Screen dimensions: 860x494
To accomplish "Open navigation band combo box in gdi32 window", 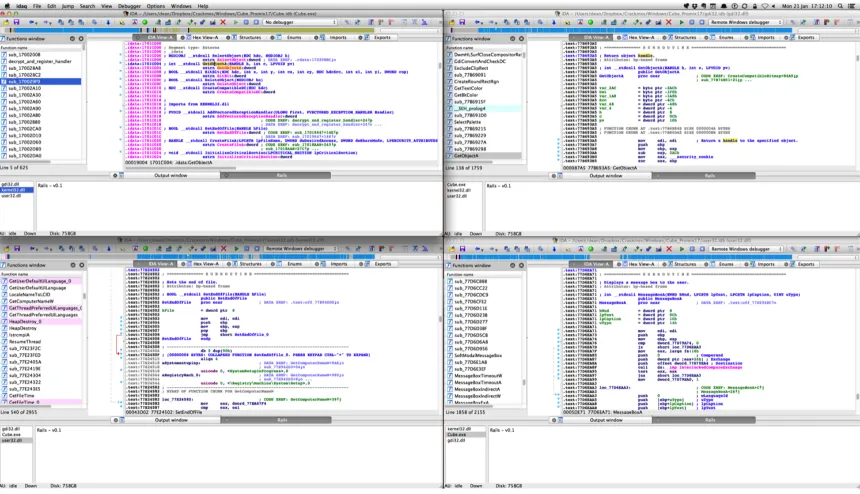I will pyautogui.click(x=828, y=30).
